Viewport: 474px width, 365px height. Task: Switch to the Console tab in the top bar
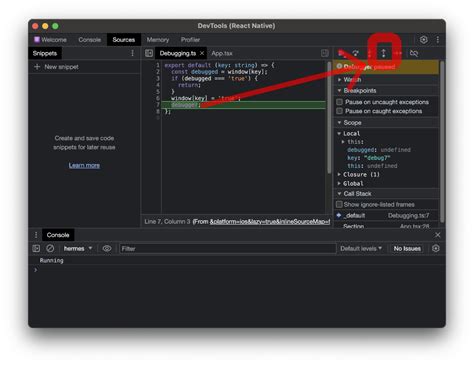[90, 40]
